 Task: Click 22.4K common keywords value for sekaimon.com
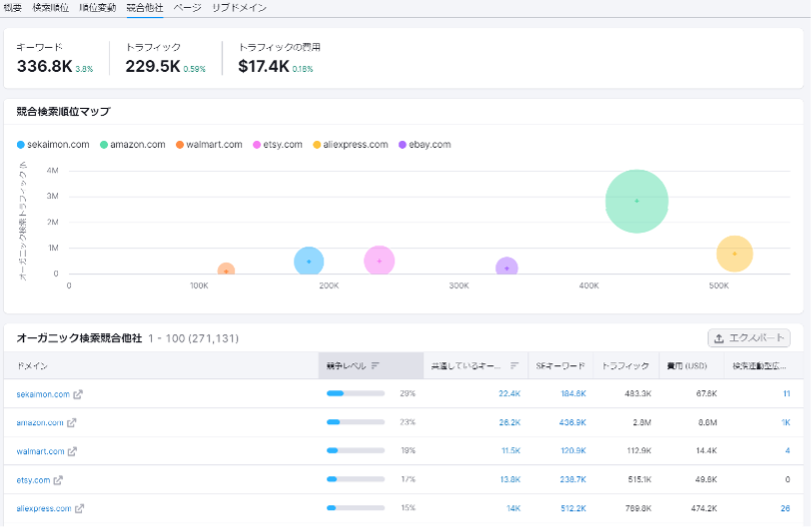click(509, 394)
